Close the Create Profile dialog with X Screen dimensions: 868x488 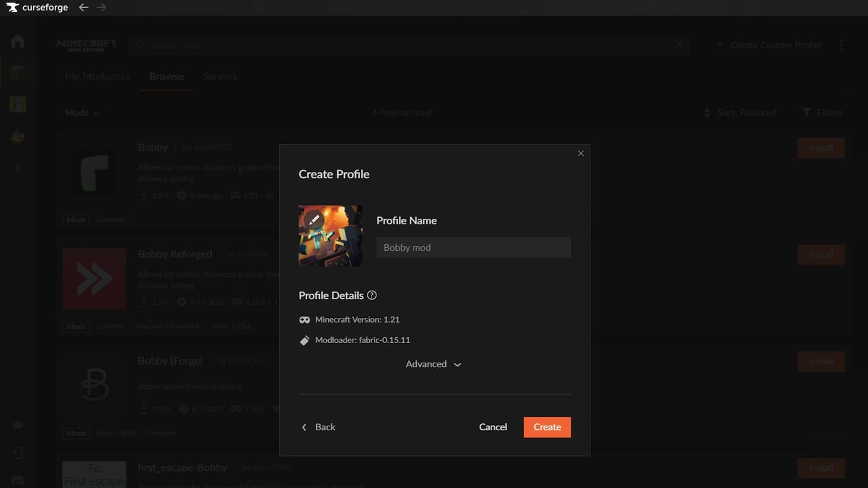coord(581,153)
